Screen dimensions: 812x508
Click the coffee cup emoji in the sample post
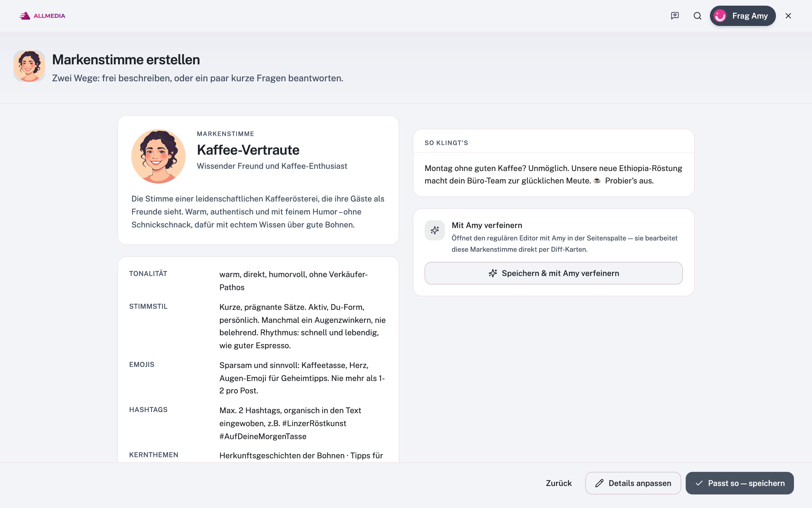coord(597,181)
